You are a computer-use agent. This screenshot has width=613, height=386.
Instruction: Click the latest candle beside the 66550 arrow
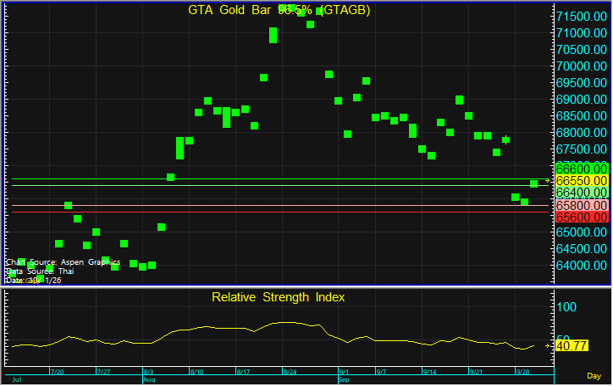[534, 184]
